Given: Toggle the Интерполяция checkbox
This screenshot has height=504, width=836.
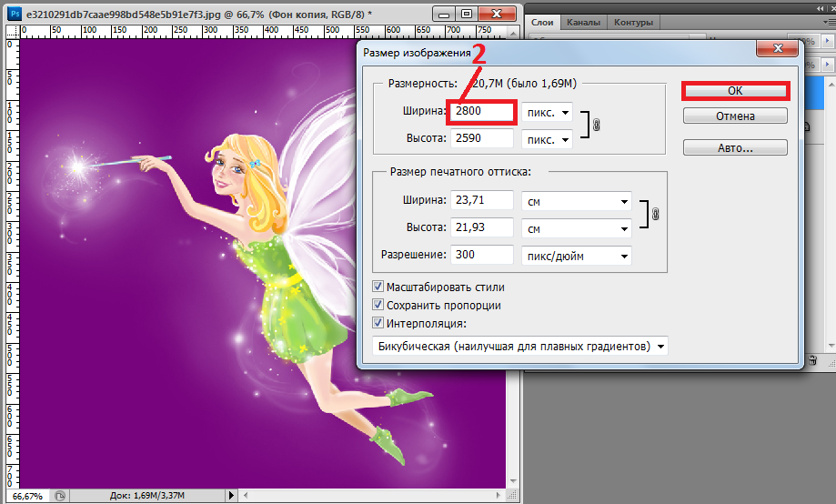Looking at the screenshot, I should click(x=378, y=323).
